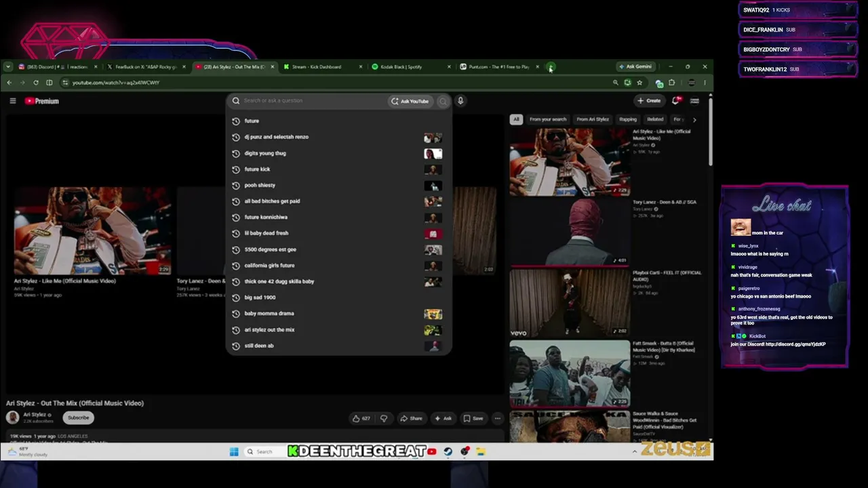Show hidden system tray icons
Image resolution: width=868 pixels, height=488 pixels.
(x=635, y=451)
